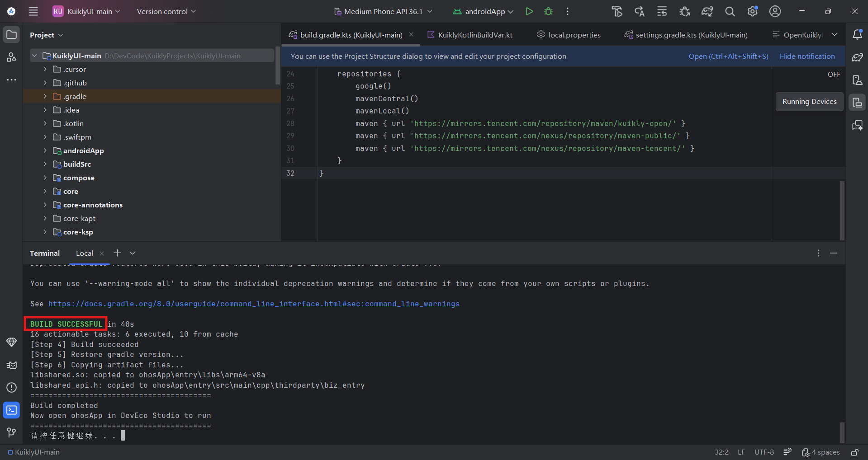Image resolution: width=868 pixels, height=460 pixels.
Task: Click Hide notification link
Action: click(807, 56)
